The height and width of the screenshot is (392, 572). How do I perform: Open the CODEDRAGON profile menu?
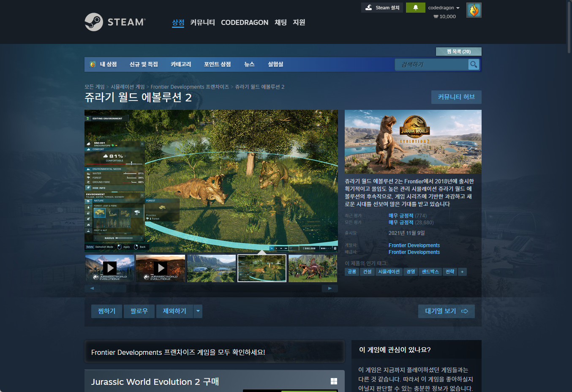(x=245, y=22)
